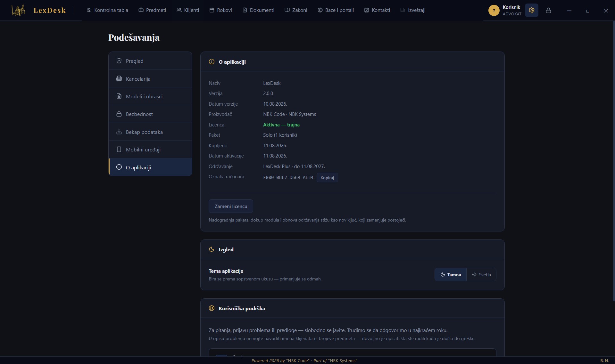The width and height of the screenshot is (615, 364).
Task: Click version date '10.08.2026.'
Action: pos(275,104)
